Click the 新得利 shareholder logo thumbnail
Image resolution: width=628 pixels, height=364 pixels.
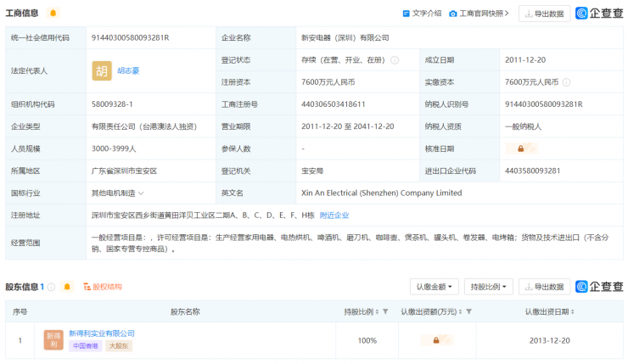point(53,340)
